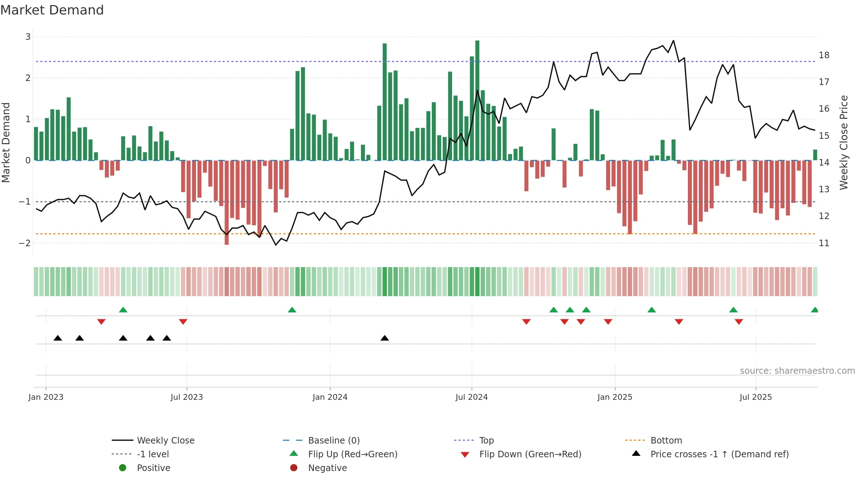Toggle the Weekly Close legend entry
The width and height of the screenshot is (868, 488).
[153, 440]
